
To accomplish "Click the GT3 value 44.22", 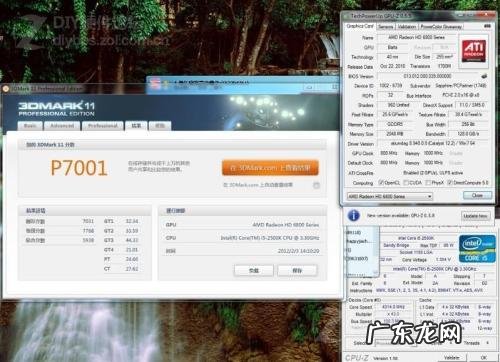I will pos(132,240).
